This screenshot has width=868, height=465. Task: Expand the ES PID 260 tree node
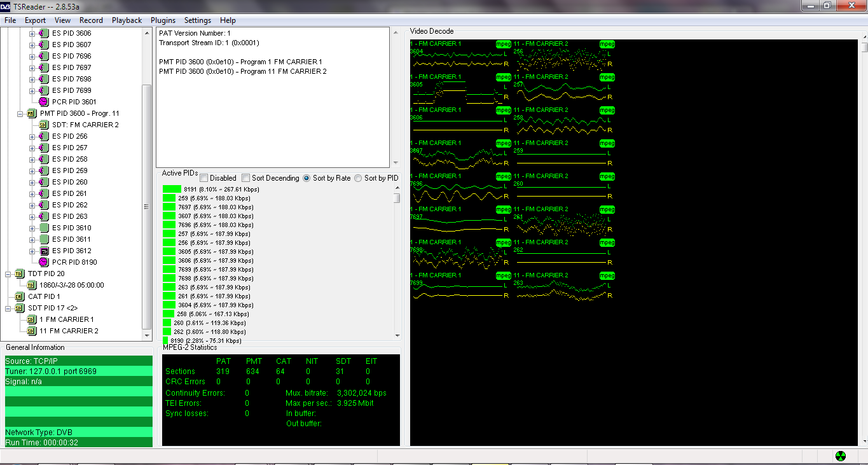point(32,182)
